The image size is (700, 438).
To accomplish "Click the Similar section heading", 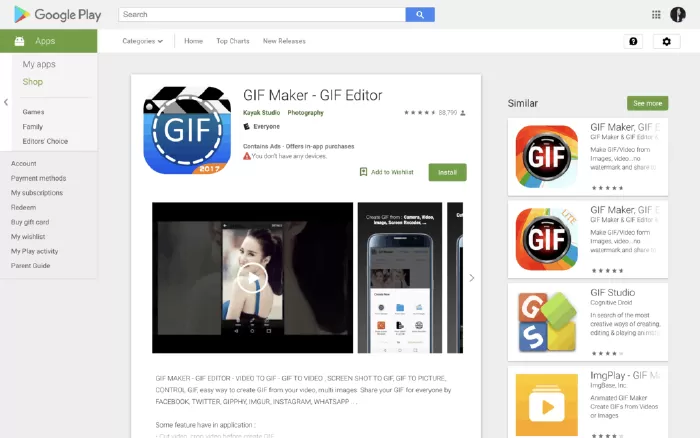I will tap(522, 103).
